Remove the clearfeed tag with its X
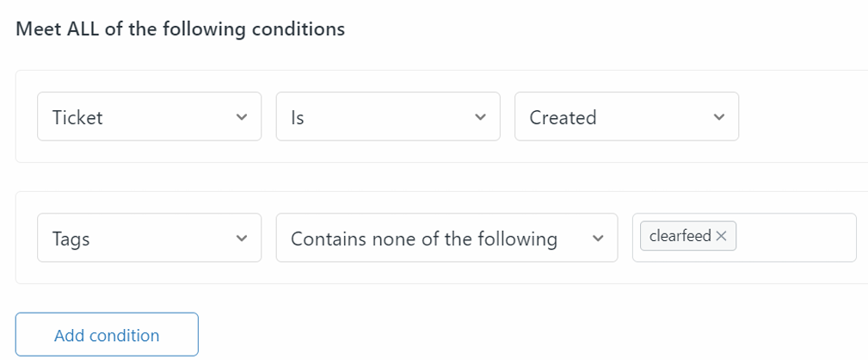The width and height of the screenshot is (868, 360). tap(722, 236)
